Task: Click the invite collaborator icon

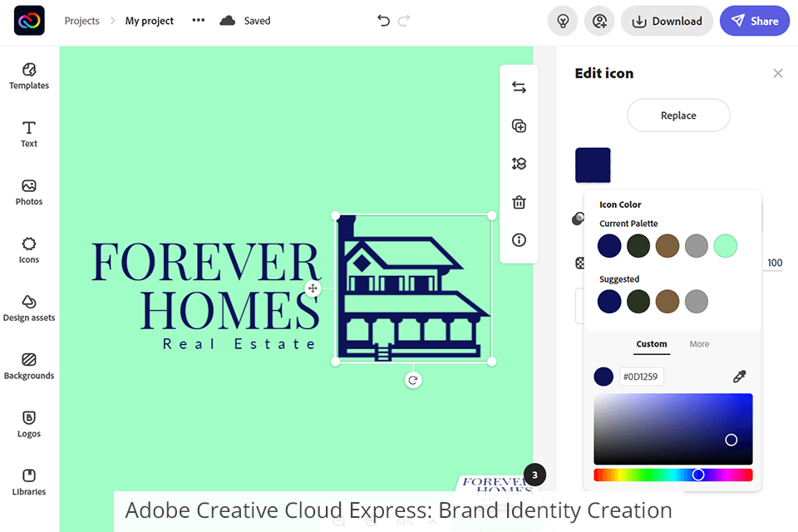Action: (599, 21)
